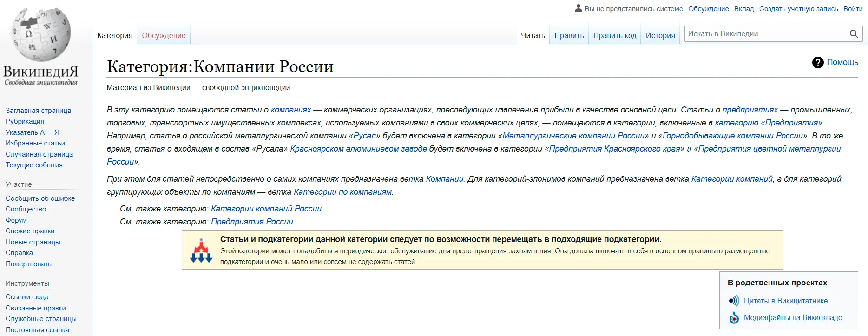
Task: Open Новые страницы
Action: [x=33, y=242]
